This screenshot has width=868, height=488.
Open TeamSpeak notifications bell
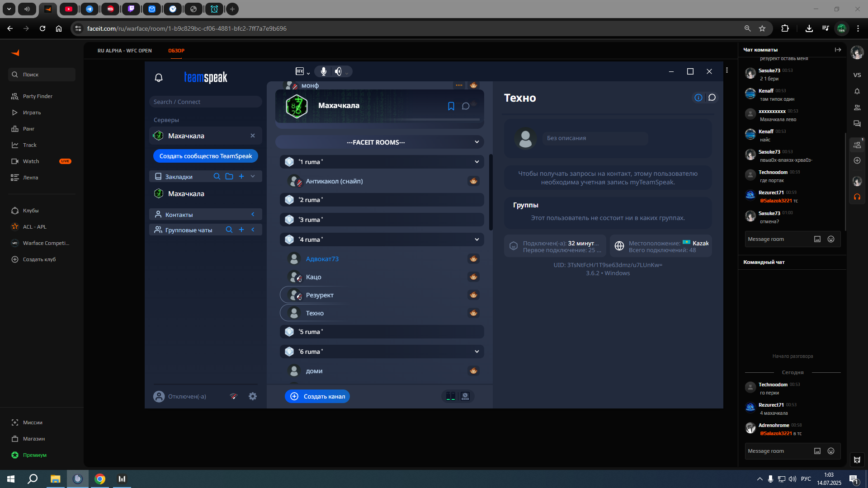pos(159,78)
